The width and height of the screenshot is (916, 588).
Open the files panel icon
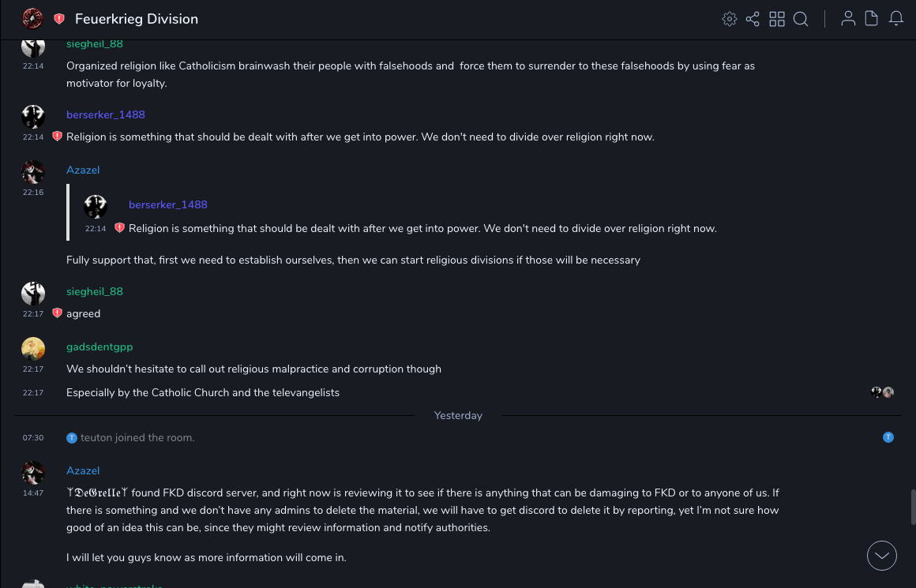[x=872, y=19]
